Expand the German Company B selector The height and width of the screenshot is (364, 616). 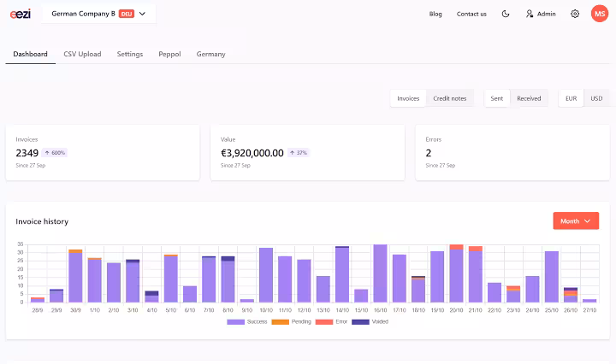tap(98, 14)
